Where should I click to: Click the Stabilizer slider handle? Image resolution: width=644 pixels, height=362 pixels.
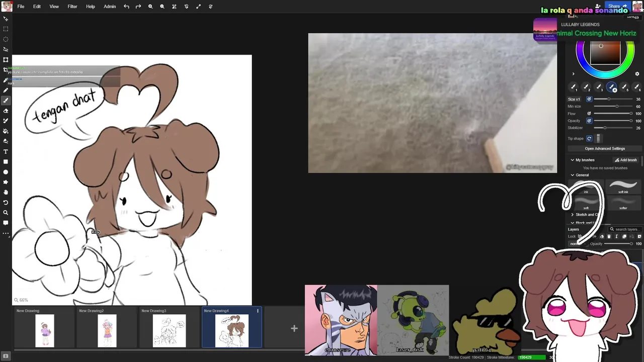pyautogui.click(x=604, y=128)
